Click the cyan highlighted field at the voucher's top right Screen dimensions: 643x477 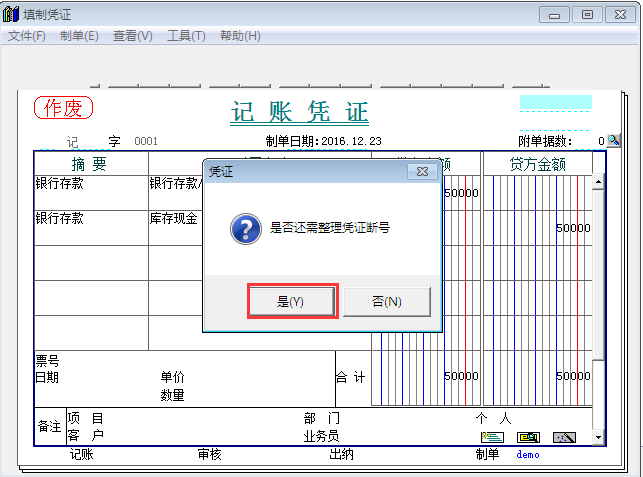pyautogui.click(x=555, y=102)
